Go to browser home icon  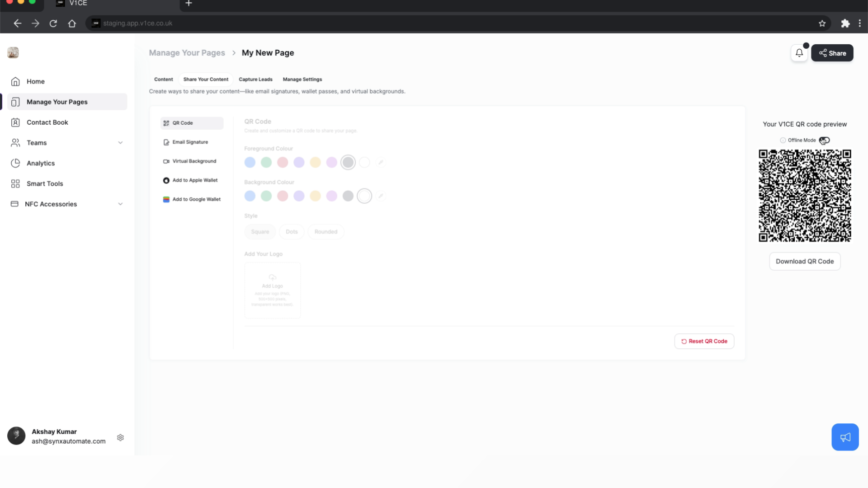pos(72,23)
